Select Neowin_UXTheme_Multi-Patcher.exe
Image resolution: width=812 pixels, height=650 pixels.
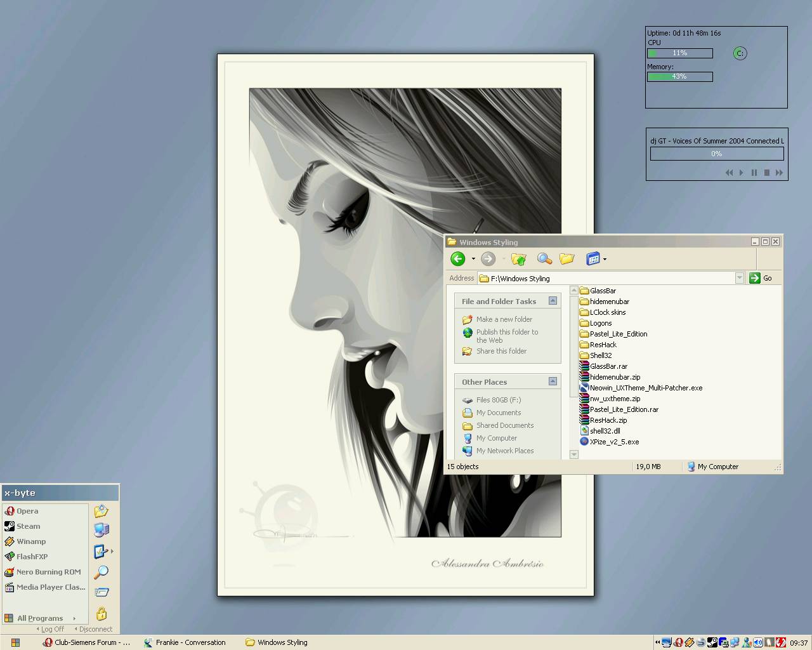[x=641, y=388]
